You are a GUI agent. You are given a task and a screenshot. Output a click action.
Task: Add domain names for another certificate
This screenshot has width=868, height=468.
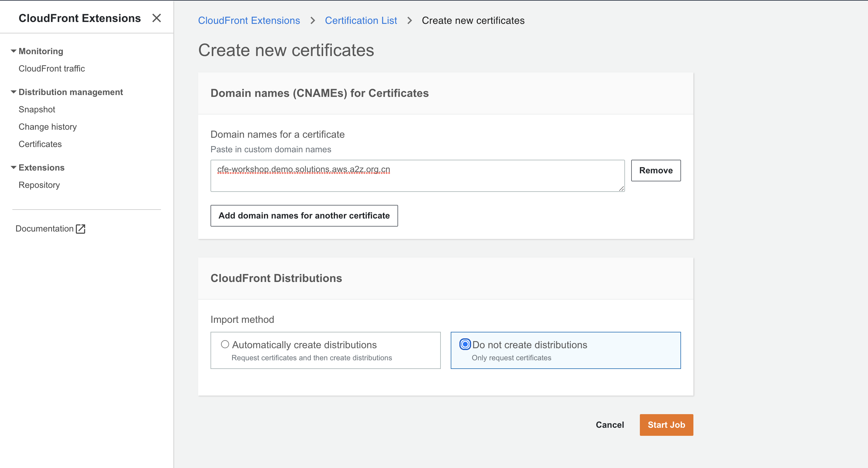pyautogui.click(x=304, y=216)
